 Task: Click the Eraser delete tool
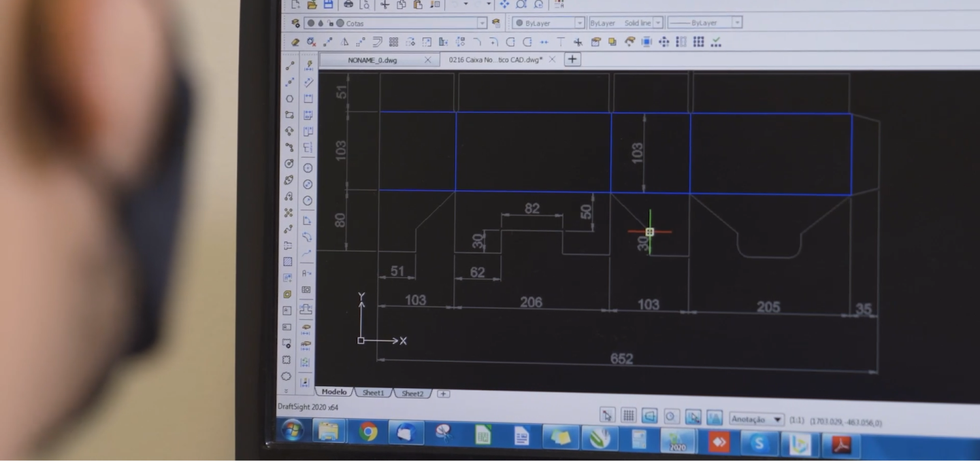point(295,42)
